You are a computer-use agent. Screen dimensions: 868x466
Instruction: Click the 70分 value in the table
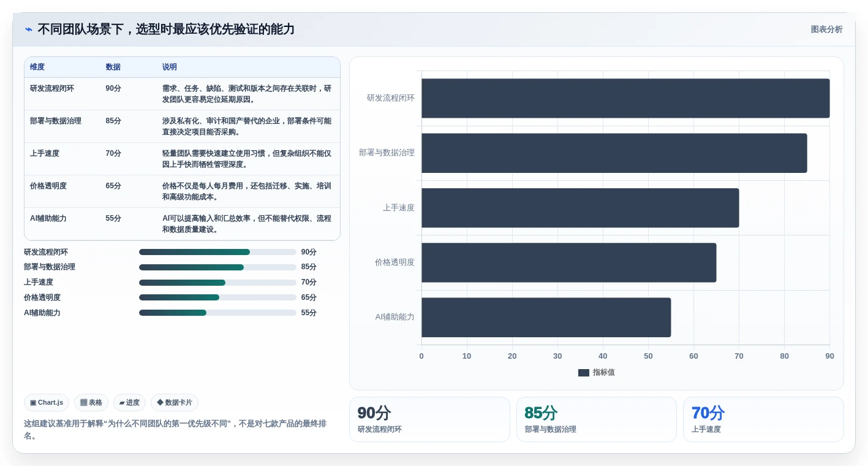tap(113, 153)
